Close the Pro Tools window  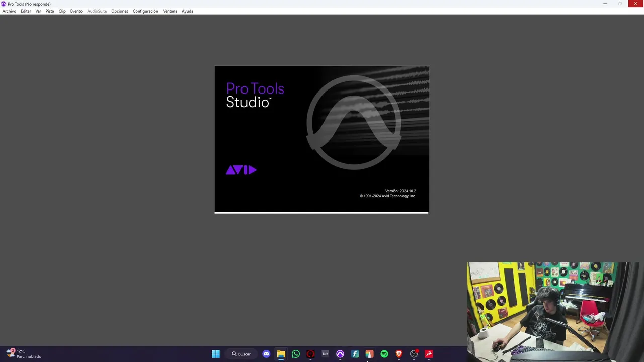pos(635,4)
